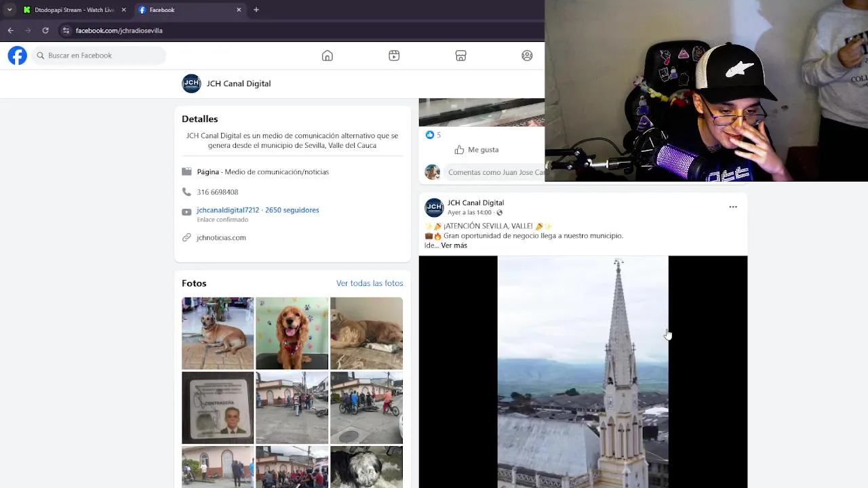Reload the page with refresh icon

click(45, 30)
